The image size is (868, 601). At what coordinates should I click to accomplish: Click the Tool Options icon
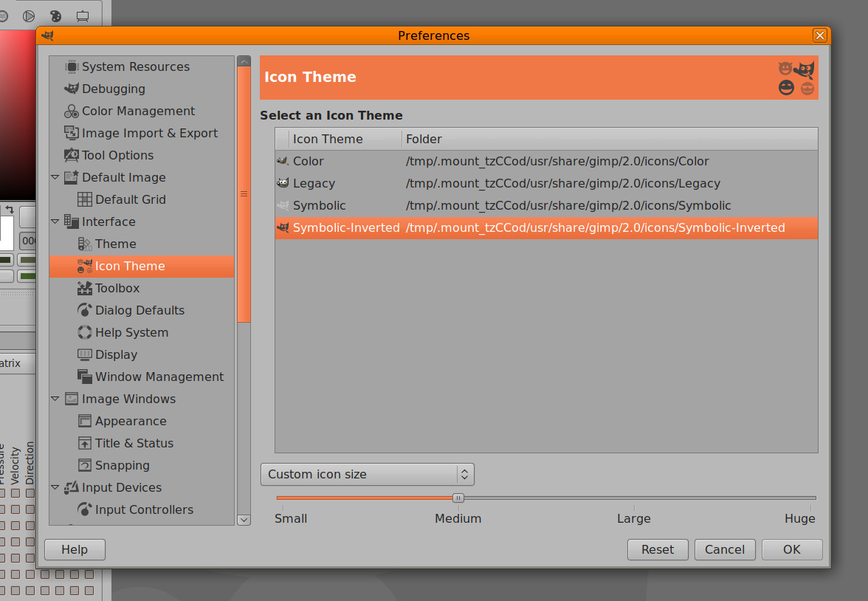[x=72, y=155]
